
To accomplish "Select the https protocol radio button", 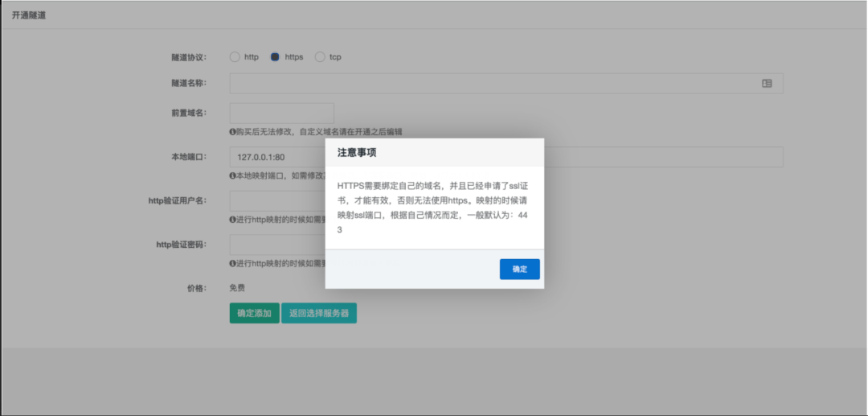I will pyautogui.click(x=275, y=57).
